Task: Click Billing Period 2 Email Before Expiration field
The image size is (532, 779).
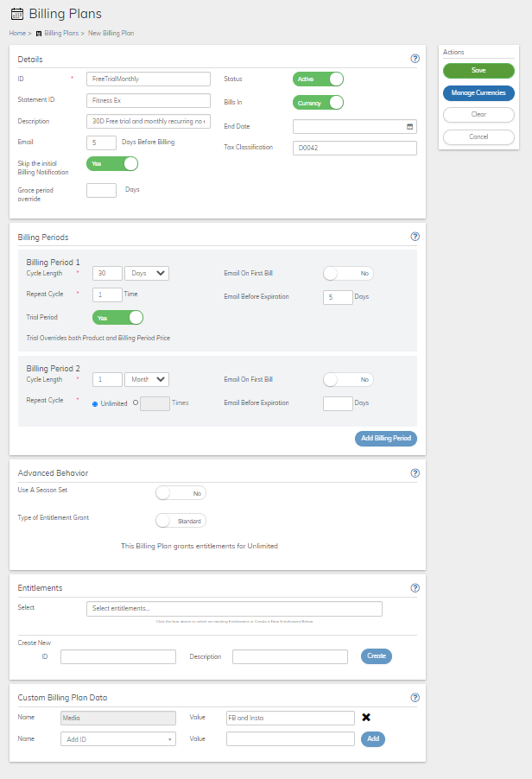Action: pos(338,403)
